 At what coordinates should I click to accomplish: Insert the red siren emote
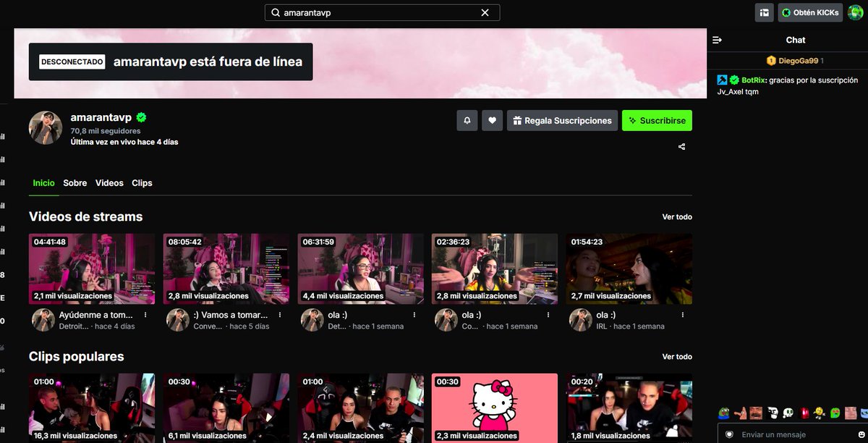coord(804,413)
